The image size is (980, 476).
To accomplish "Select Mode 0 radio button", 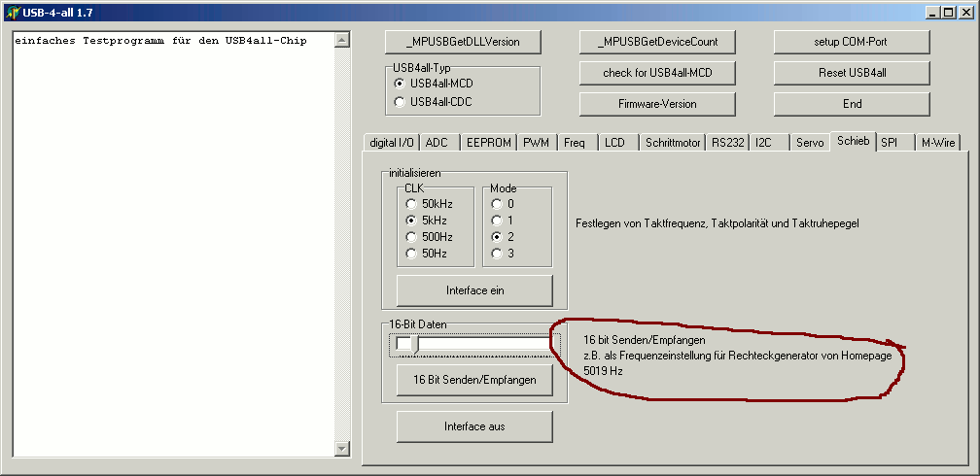I will [x=498, y=204].
